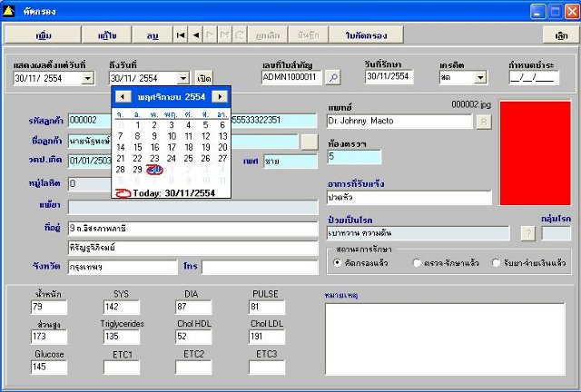Viewport: 581px width, 392px height.
Task: Open the end date dropdown arrow
Action: [x=183, y=78]
